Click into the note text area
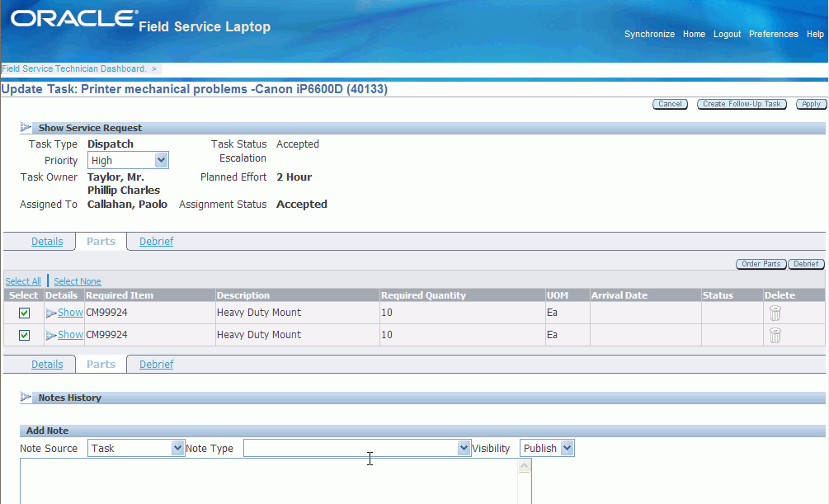The height and width of the screenshot is (504, 829). 269,481
